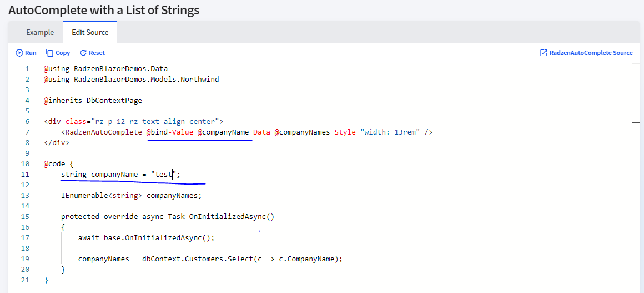Click line number 7 in the gutter
The image size is (644, 293).
(x=27, y=132)
